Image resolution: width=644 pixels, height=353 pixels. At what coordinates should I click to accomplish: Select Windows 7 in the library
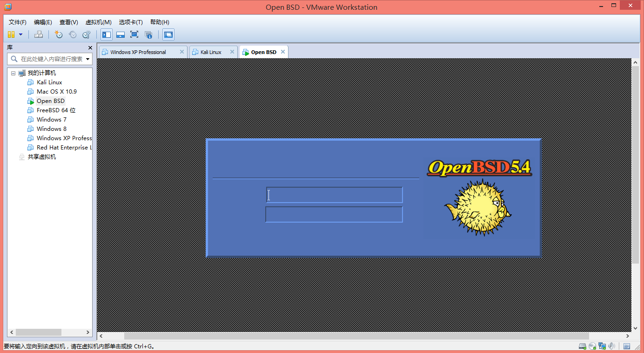pyautogui.click(x=52, y=120)
